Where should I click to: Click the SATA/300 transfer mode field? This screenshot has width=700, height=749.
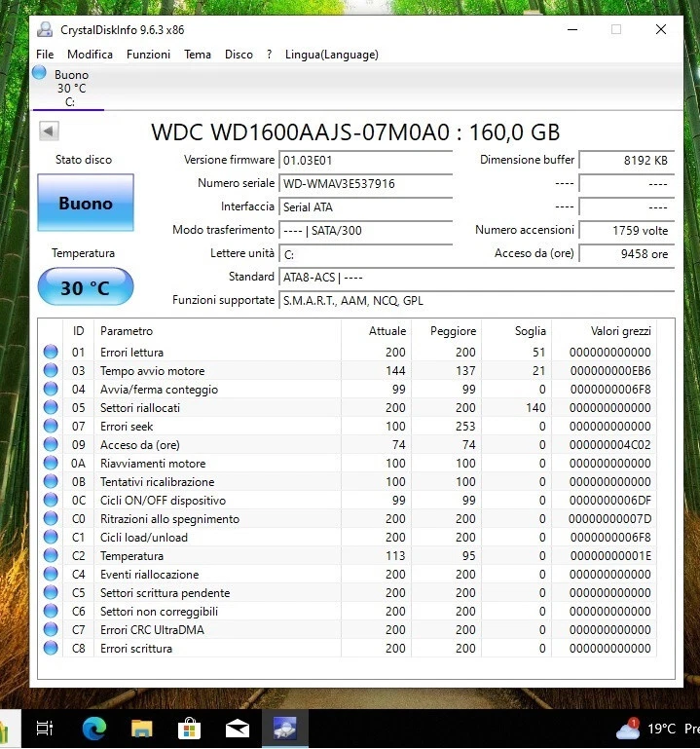click(x=365, y=230)
